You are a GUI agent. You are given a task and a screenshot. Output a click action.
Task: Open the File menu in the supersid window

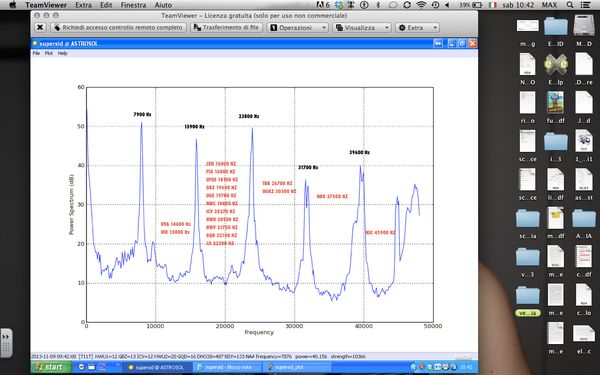tap(36, 53)
